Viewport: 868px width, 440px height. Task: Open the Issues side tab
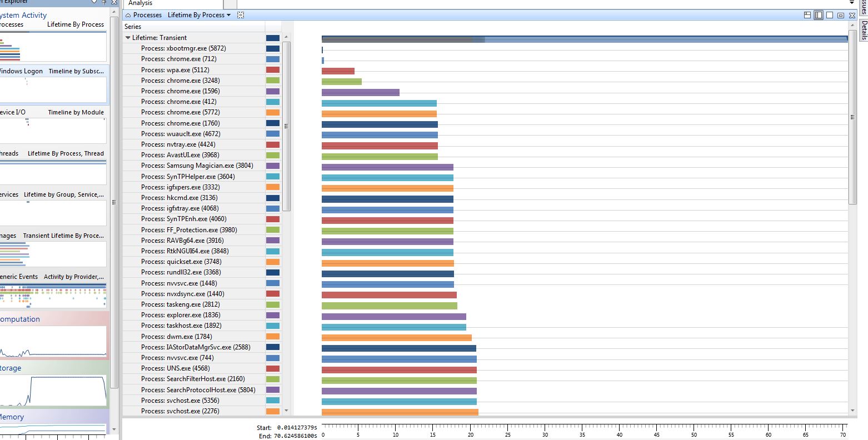click(x=864, y=7)
